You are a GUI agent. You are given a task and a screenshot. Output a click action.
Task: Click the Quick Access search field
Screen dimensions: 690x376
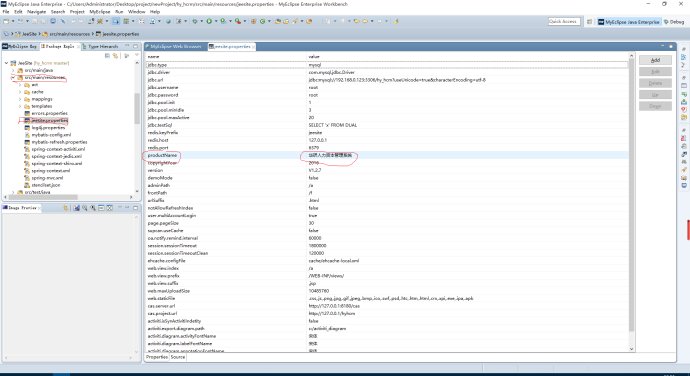coord(564,22)
